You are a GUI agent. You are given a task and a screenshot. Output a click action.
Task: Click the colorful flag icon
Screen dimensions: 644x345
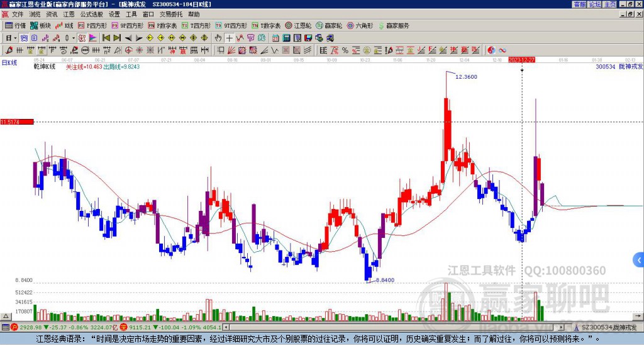[x=93, y=38]
